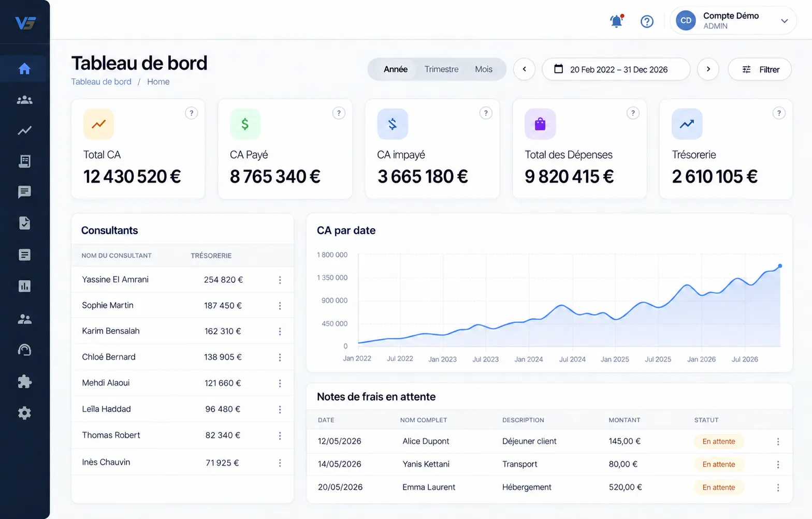The image size is (812, 519).
Task: Open the group of people sidebar icon
Action: [24, 100]
